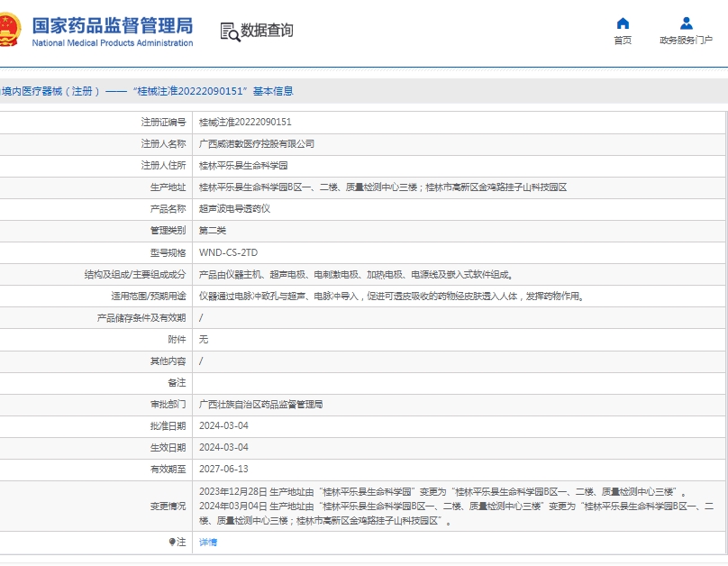Click the 注册证编号 label
The height and width of the screenshot is (566, 728).
pos(163,122)
